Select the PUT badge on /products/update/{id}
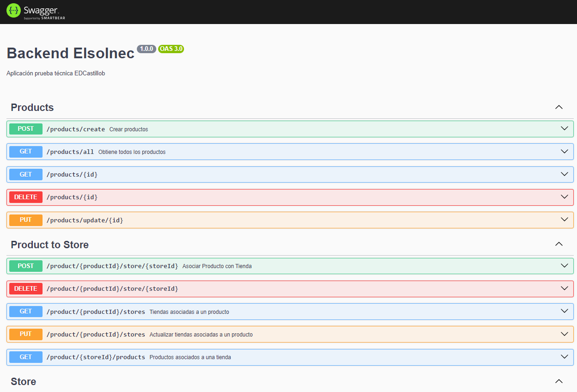577x392 pixels. click(x=25, y=220)
